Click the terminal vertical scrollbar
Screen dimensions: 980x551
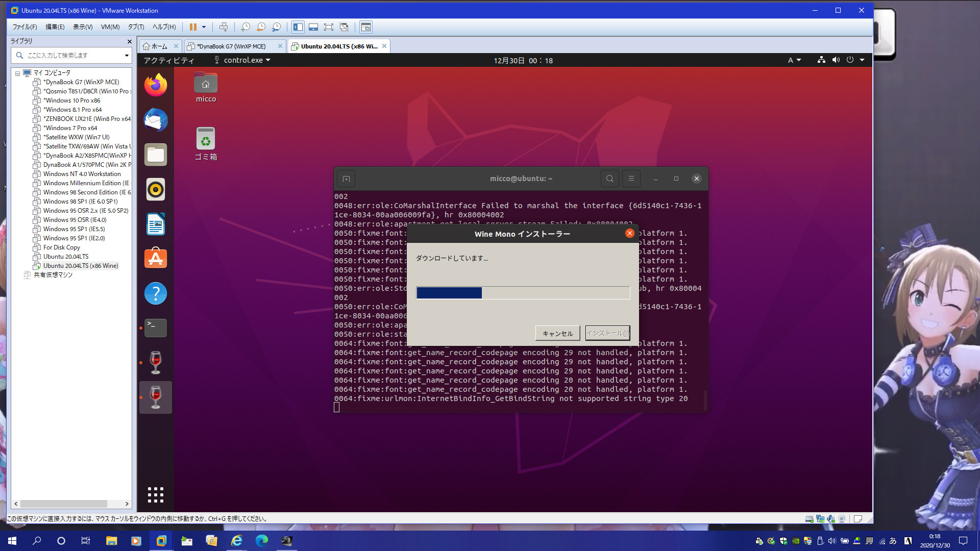[705, 400]
